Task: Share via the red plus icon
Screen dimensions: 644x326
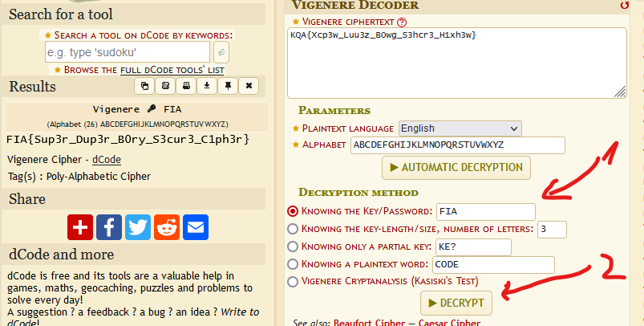Action: tap(80, 227)
